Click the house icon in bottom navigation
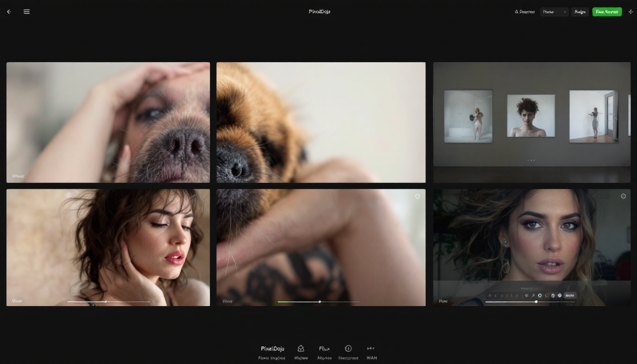 [x=300, y=348]
